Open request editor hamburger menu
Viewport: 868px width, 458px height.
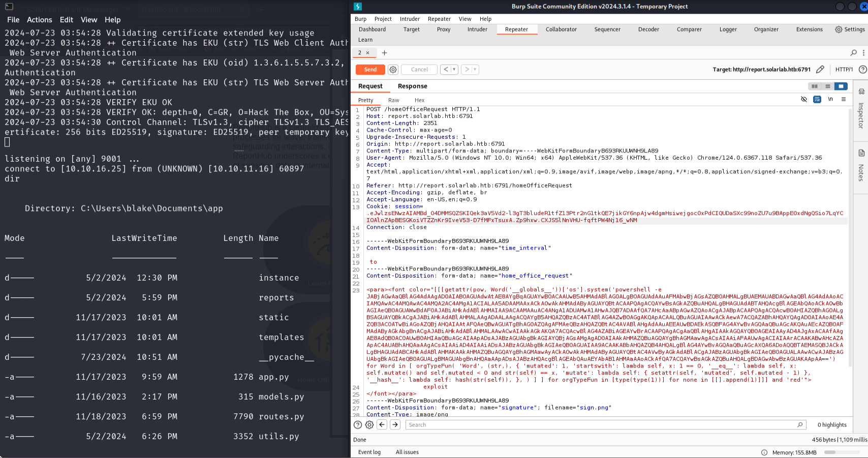click(844, 99)
